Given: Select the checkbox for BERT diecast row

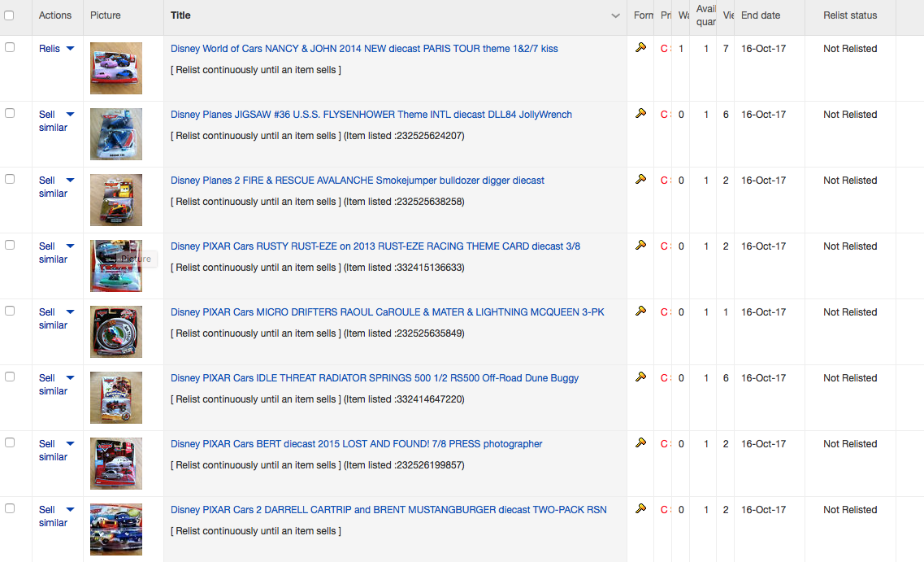Looking at the screenshot, I should point(10,443).
